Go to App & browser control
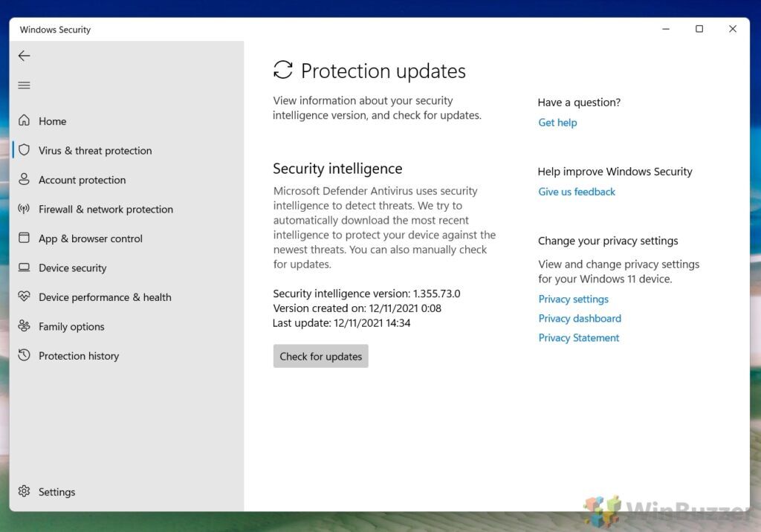This screenshot has height=532, width=761. pos(91,239)
